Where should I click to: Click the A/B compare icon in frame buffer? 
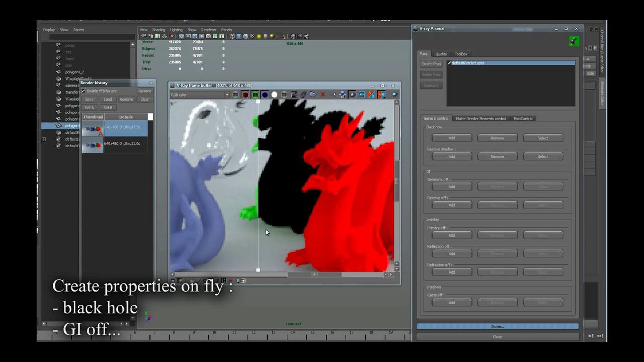[x=381, y=95]
